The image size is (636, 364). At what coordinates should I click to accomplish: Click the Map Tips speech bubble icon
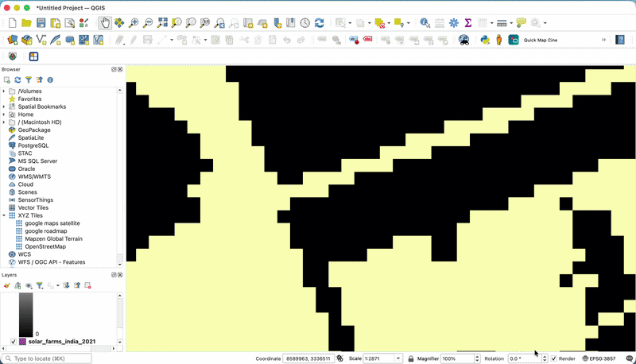pyautogui.click(x=522, y=23)
